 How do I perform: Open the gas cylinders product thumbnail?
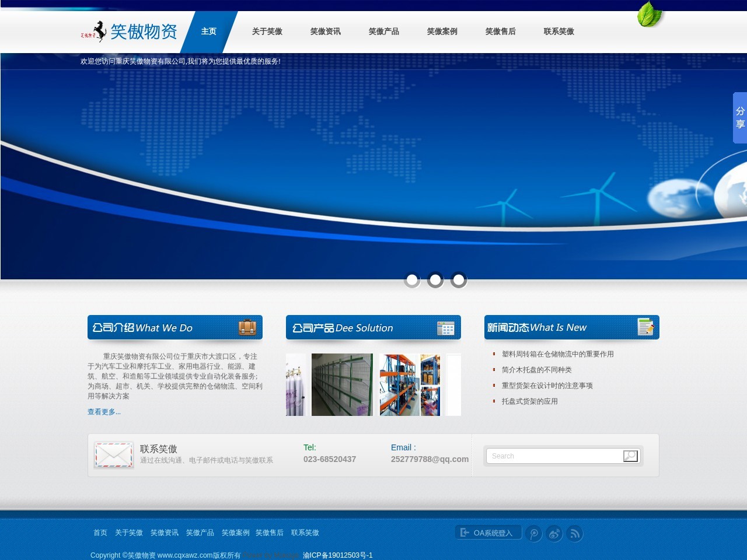296,384
